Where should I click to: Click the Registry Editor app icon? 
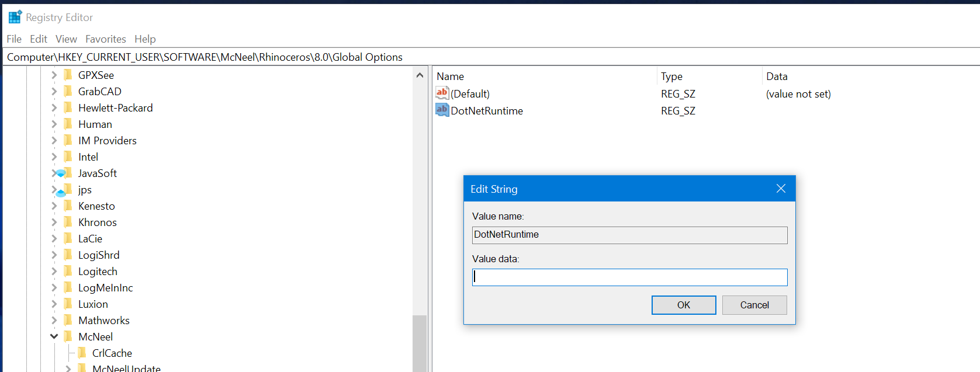point(15,17)
